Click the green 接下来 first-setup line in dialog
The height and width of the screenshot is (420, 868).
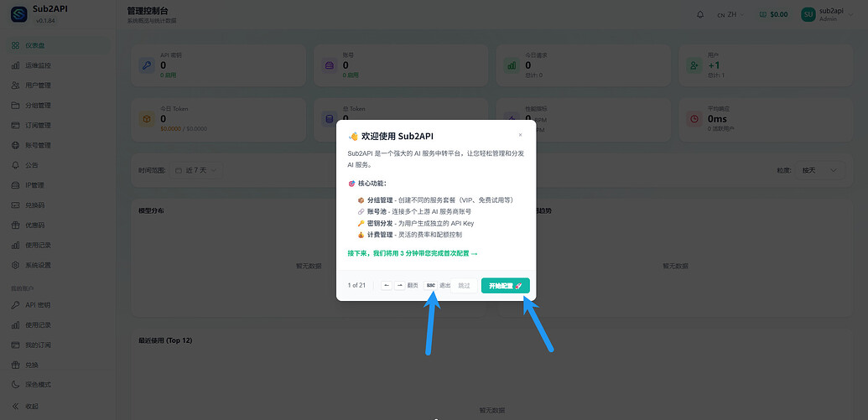pyautogui.click(x=413, y=253)
